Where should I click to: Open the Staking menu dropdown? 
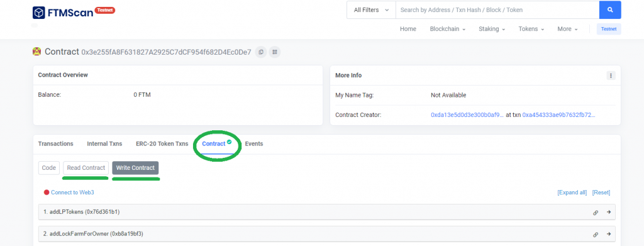point(492,29)
